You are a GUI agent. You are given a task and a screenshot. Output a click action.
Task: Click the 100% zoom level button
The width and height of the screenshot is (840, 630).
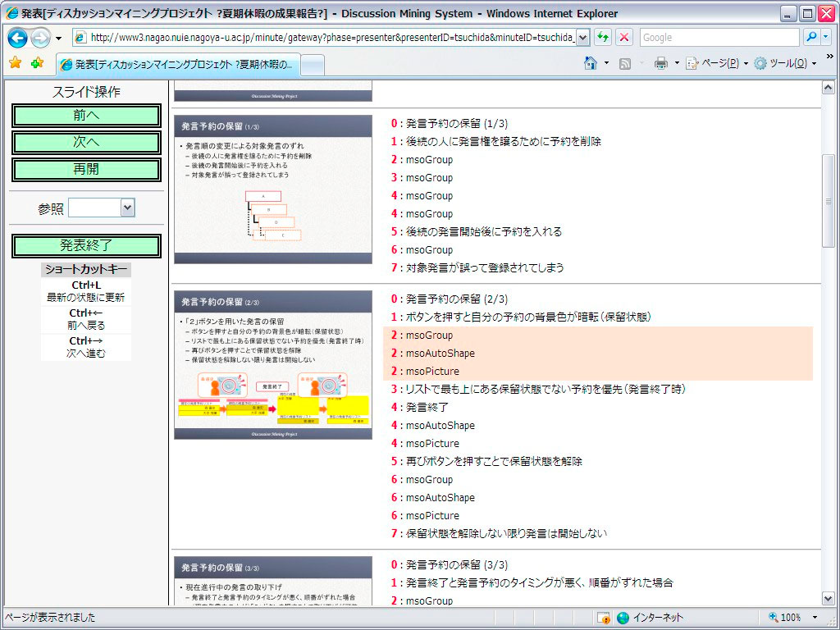coord(785,618)
